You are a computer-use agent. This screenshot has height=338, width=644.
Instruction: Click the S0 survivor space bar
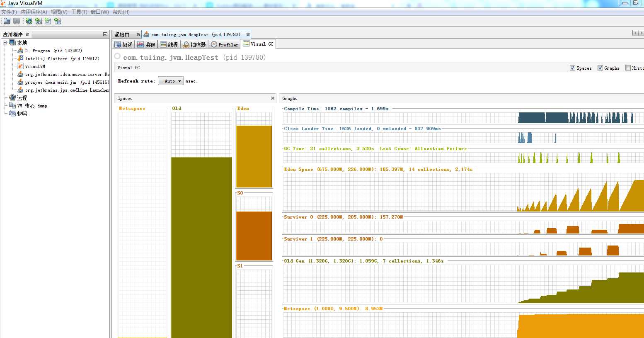[x=254, y=236]
